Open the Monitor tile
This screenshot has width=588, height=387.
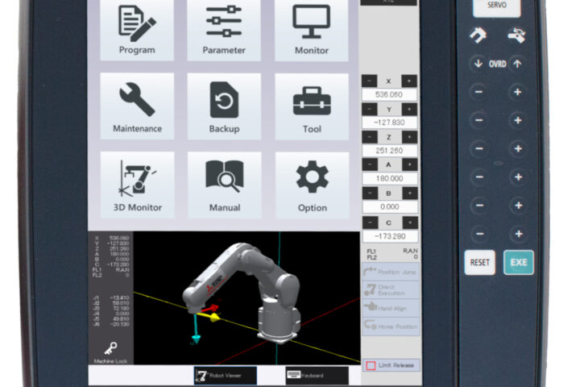(311, 29)
